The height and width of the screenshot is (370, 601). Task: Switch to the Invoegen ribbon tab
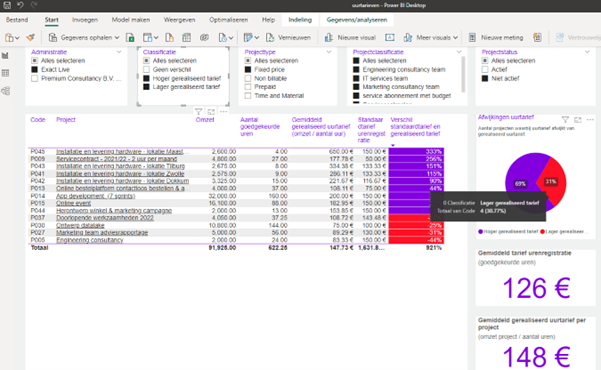coord(85,20)
